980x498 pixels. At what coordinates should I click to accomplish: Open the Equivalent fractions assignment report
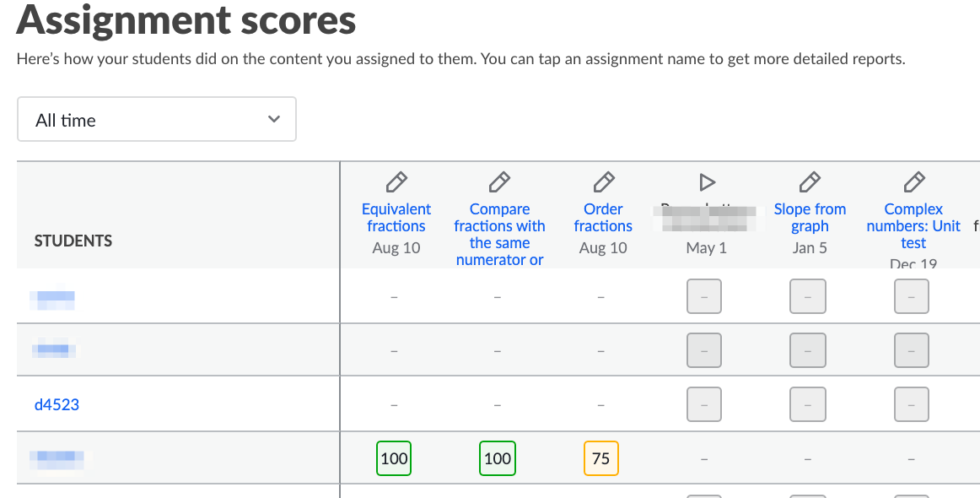click(396, 218)
